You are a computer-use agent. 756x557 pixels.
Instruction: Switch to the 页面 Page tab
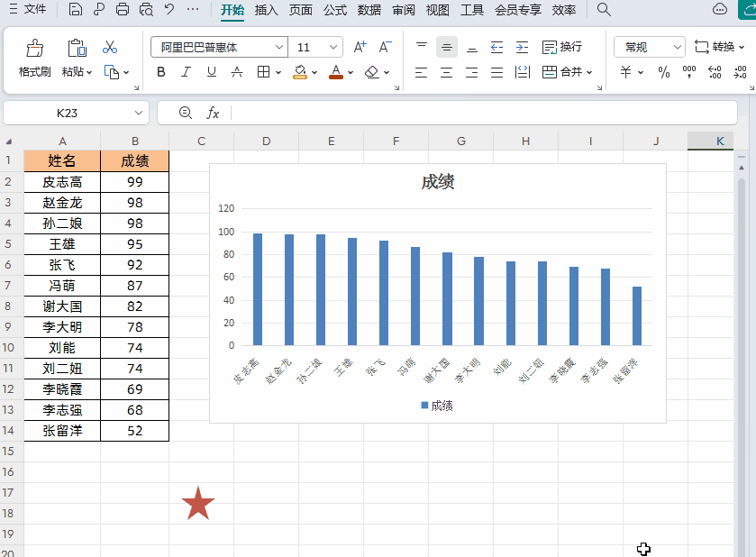point(300,10)
